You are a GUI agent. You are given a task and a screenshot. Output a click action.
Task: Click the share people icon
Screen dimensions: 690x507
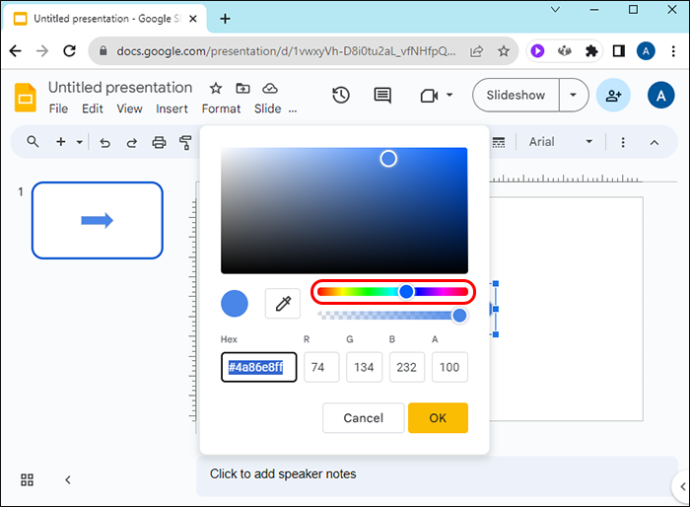coord(613,95)
